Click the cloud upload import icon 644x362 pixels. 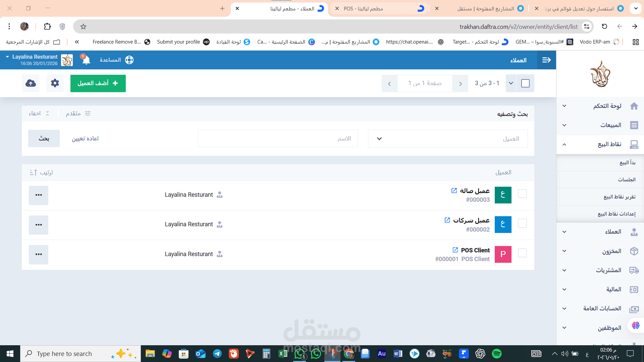(x=31, y=83)
